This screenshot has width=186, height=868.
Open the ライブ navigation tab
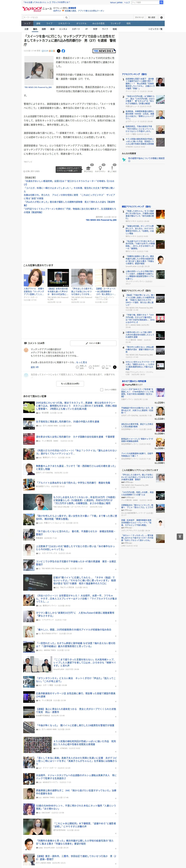(x=49, y=23)
